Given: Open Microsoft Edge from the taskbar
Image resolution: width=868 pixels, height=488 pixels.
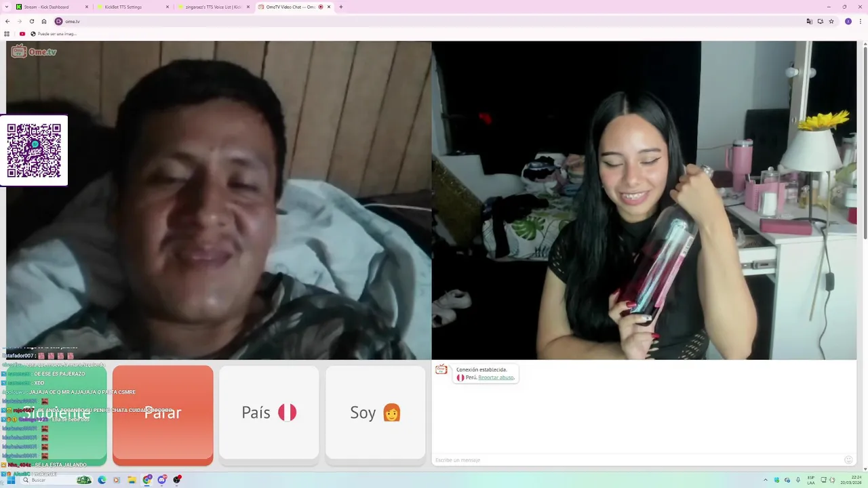Looking at the screenshot, I should click(x=102, y=480).
